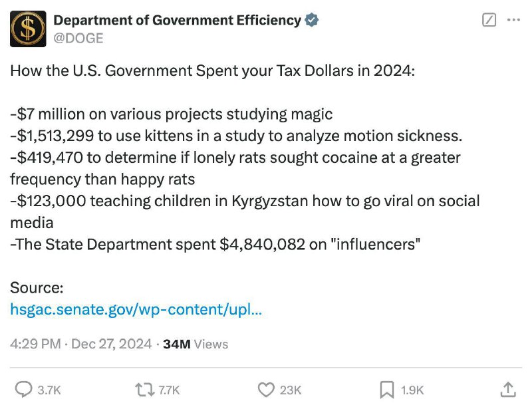Click the 7.7K reposts count

tap(169, 390)
